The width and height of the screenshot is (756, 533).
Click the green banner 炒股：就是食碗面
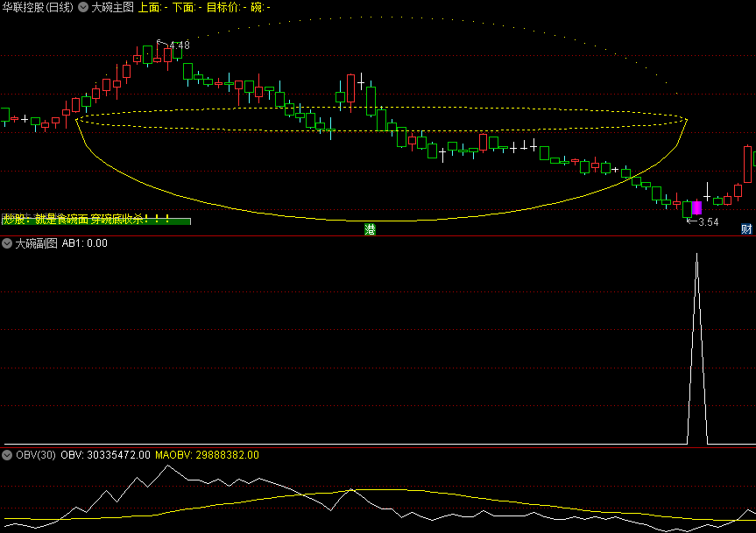tap(96, 220)
